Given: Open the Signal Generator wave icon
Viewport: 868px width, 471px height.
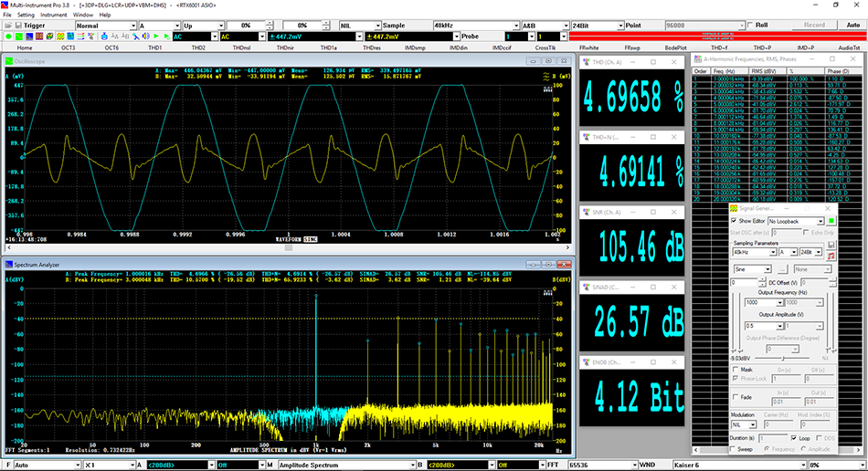Looking at the screenshot, I should (60, 37).
